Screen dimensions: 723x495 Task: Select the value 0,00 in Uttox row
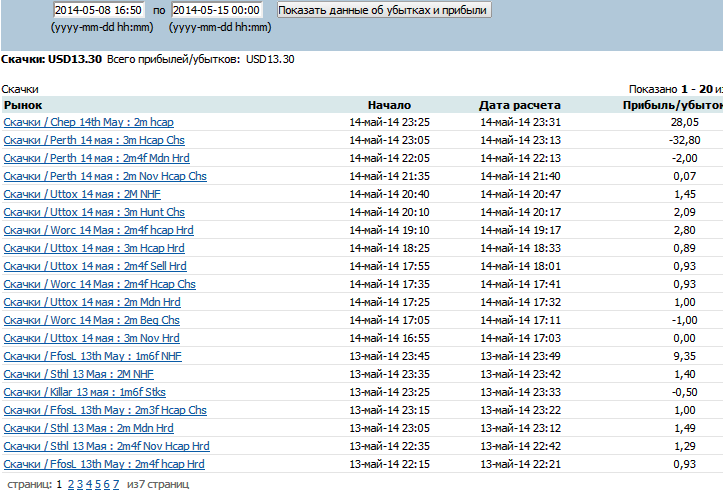(685, 338)
